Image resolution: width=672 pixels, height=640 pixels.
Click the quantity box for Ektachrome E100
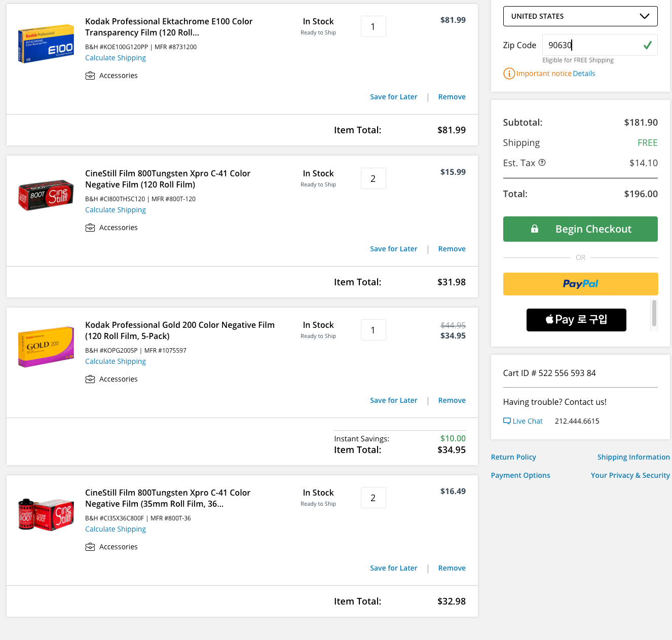[x=374, y=26]
